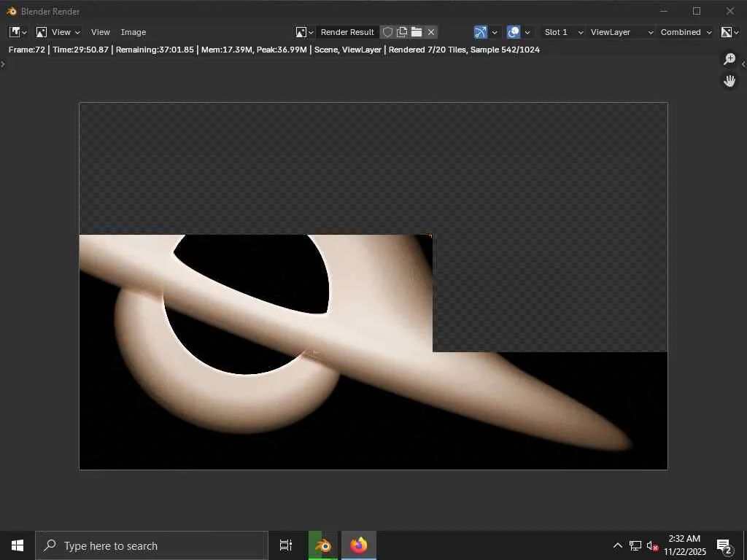Open image with the folder icon
Image resolution: width=747 pixels, height=560 pixels.
[417, 32]
